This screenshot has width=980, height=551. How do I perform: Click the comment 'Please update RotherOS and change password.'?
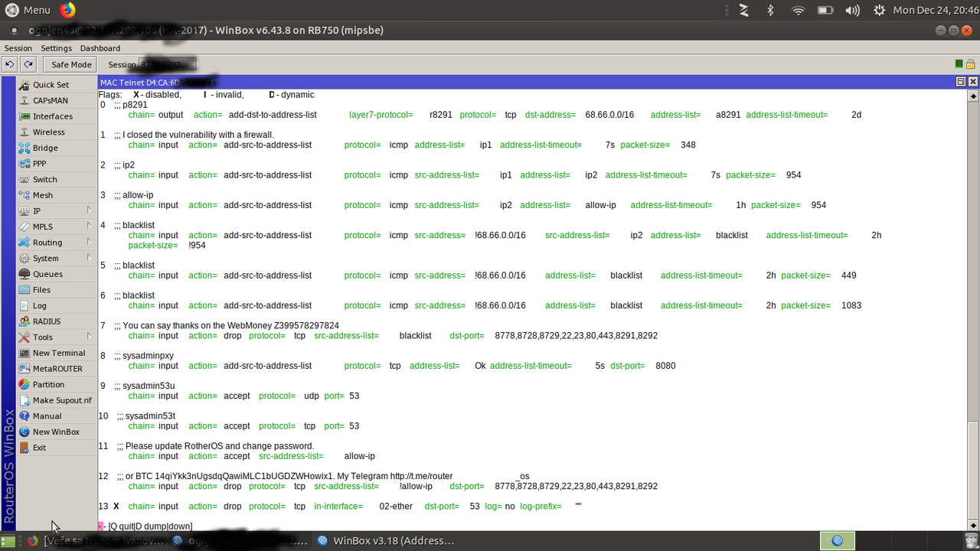point(220,446)
